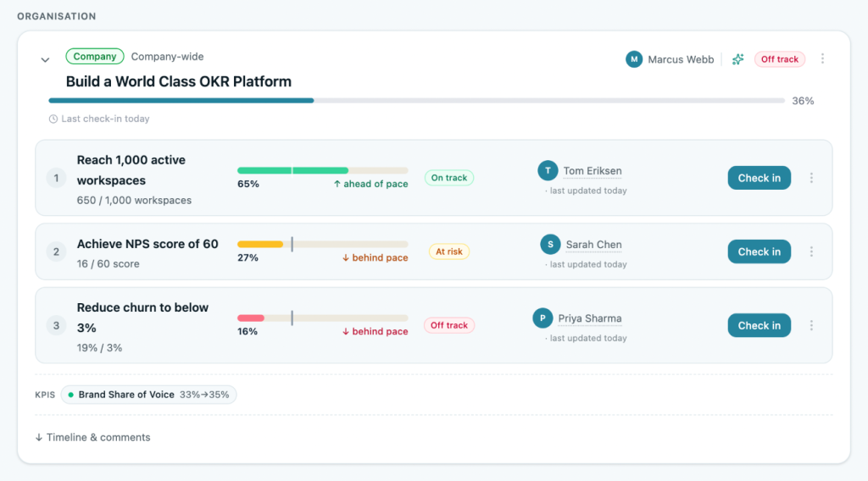Click the number 2 key result badge
This screenshot has width=868, height=481.
[56, 252]
